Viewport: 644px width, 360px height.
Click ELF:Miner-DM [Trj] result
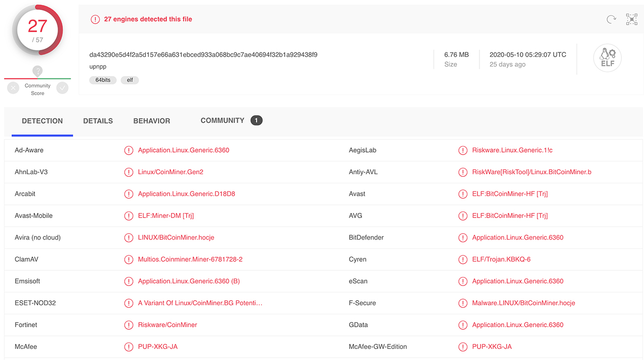coord(166,215)
